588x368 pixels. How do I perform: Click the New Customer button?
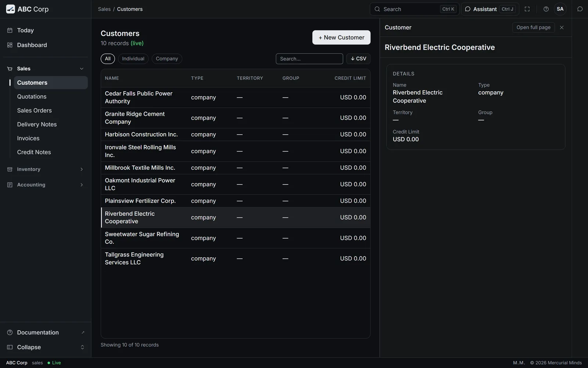(341, 38)
